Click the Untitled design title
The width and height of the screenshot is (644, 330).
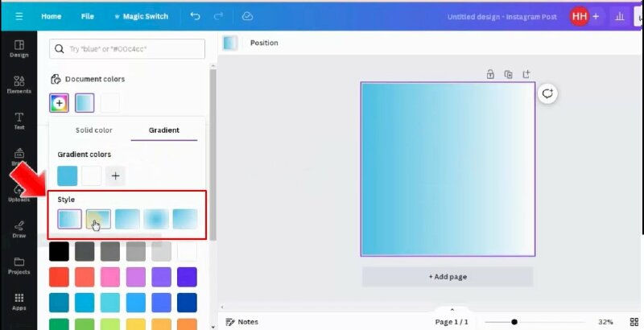pyautogui.click(x=502, y=17)
